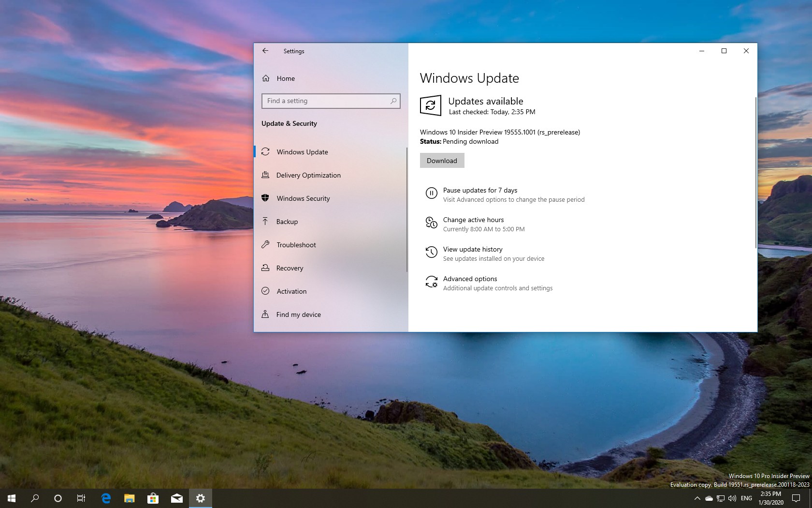Show hidden system tray icons
The width and height of the screenshot is (812, 508).
697,498
